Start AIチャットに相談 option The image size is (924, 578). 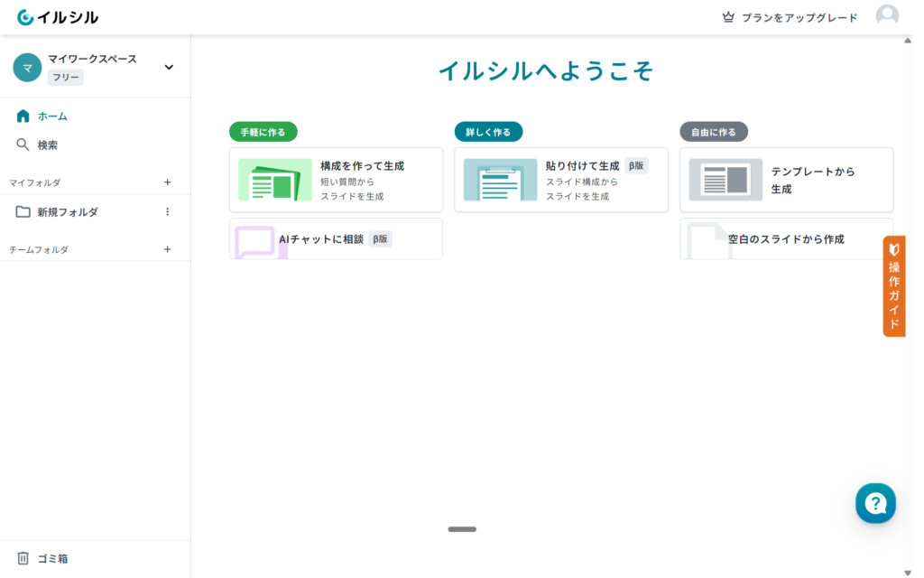click(336, 239)
